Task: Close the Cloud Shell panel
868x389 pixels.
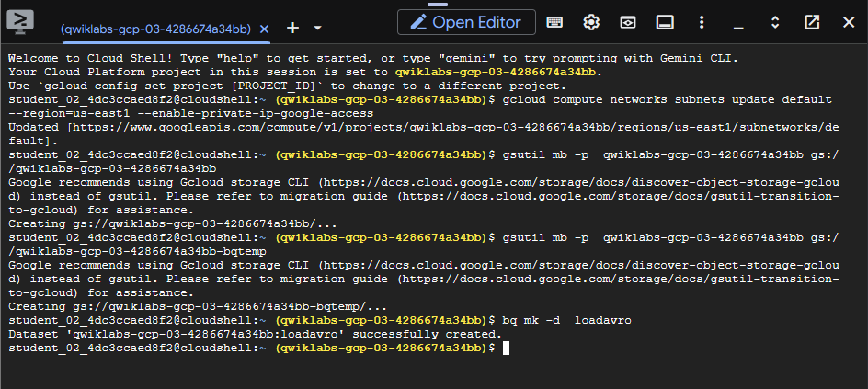Action: pos(848,22)
